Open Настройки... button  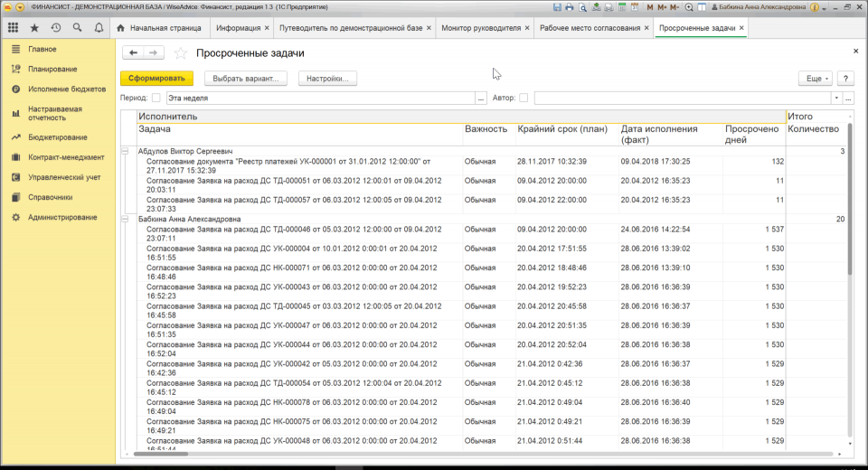pos(327,79)
